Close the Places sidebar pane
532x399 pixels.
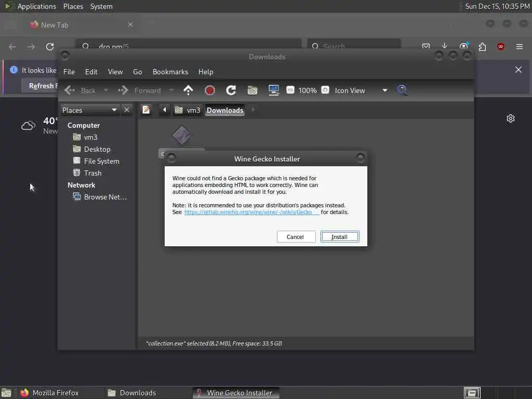pyautogui.click(x=127, y=110)
